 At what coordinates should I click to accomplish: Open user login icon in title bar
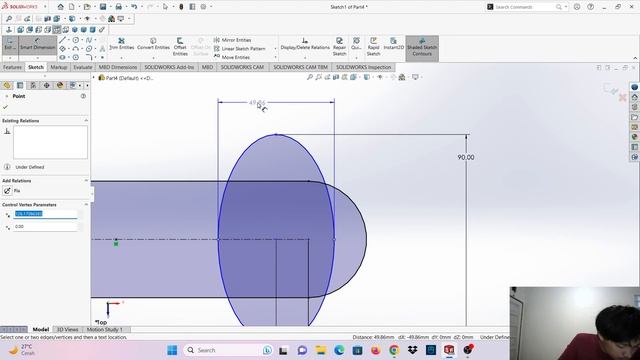[577, 7]
